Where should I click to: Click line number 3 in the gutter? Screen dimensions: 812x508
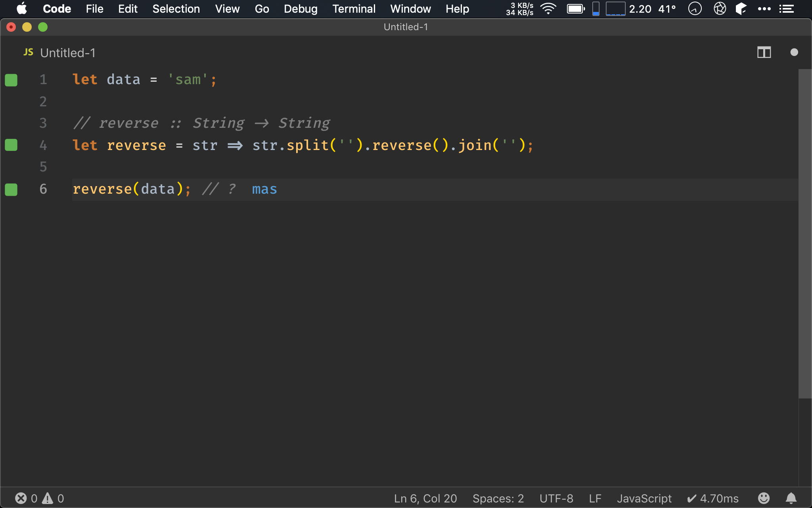(x=43, y=123)
